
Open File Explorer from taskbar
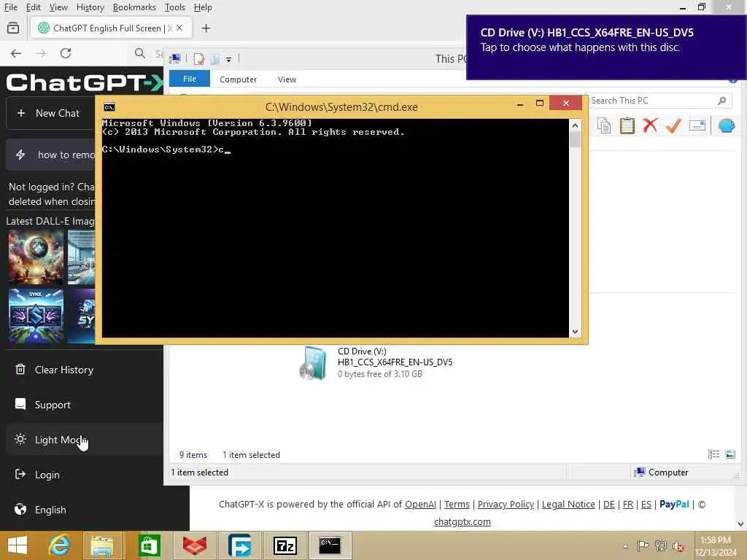102,545
